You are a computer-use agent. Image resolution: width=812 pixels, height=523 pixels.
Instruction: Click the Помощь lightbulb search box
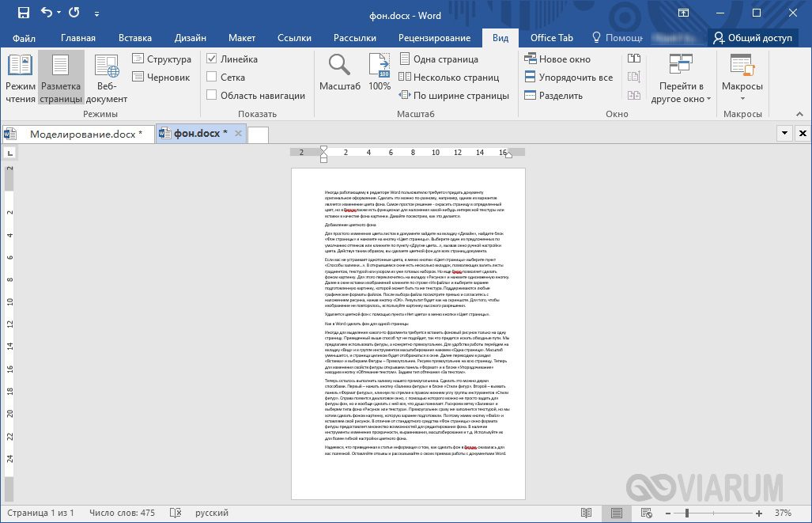(617, 38)
